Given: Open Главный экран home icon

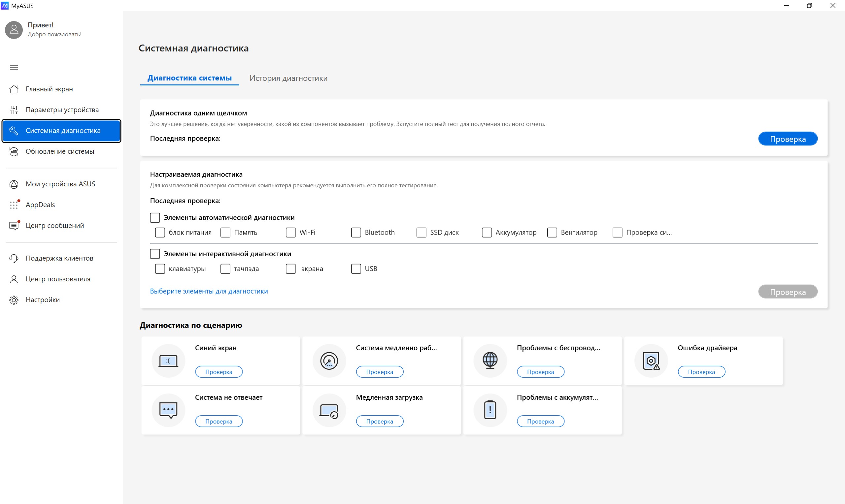Looking at the screenshot, I should [14, 89].
